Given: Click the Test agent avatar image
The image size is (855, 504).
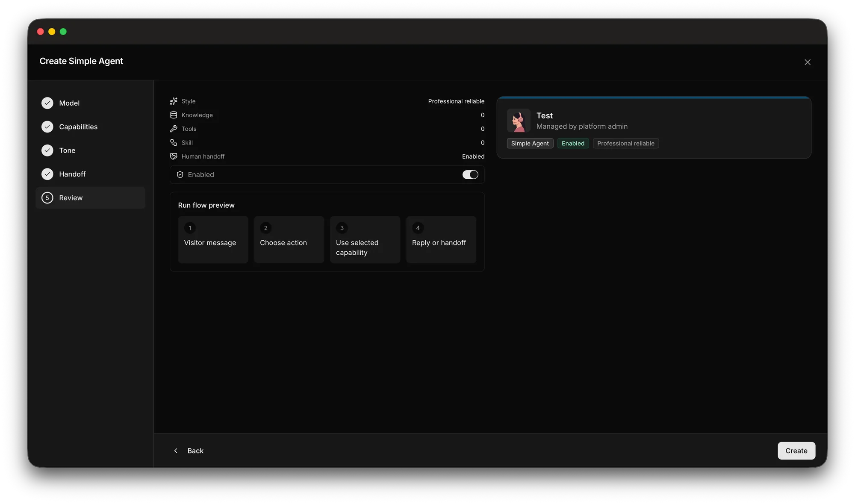Looking at the screenshot, I should pos(519,121).
